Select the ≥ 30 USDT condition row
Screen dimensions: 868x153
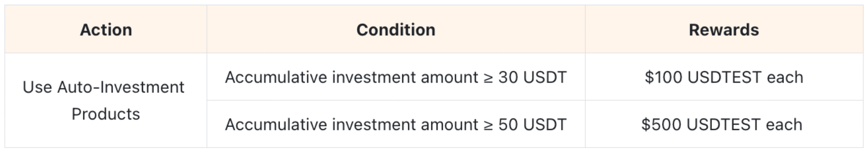click(396, 77)
